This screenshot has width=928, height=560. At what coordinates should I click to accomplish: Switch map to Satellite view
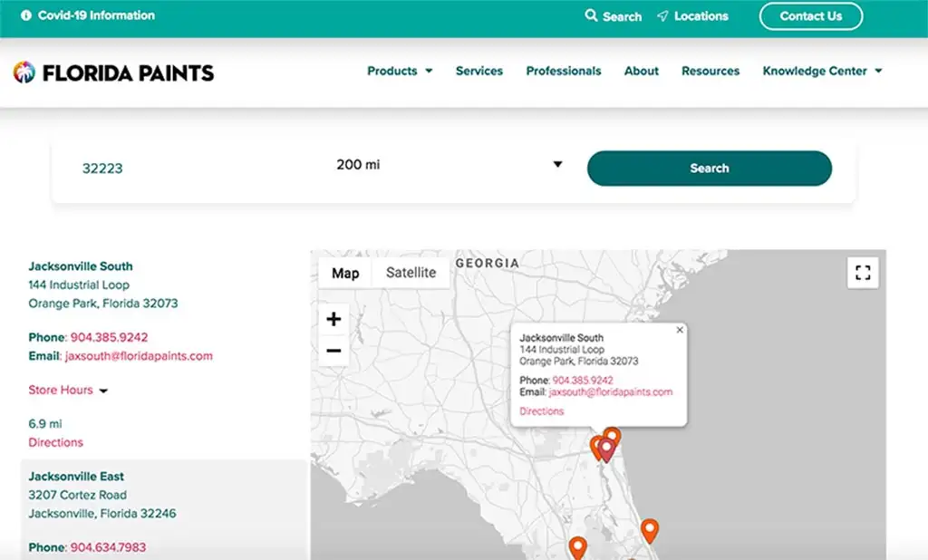(x=411, y=273)
